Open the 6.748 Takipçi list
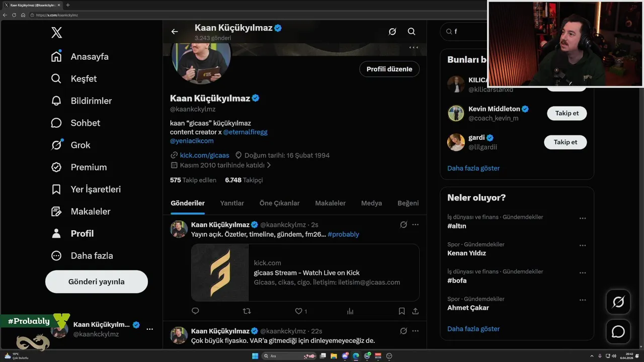This screenshot has height=362, width=644. click(x=244, y=180)
